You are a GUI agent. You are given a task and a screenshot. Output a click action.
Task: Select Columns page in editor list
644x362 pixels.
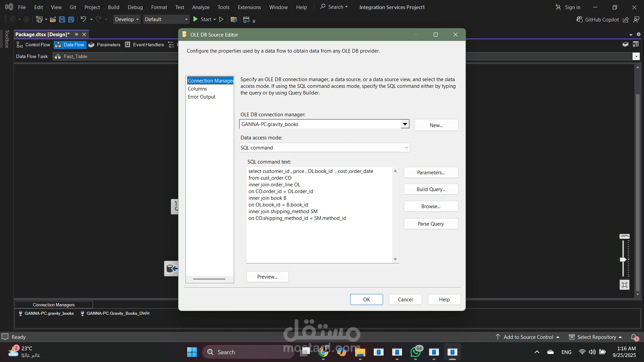tap(197, 89)
